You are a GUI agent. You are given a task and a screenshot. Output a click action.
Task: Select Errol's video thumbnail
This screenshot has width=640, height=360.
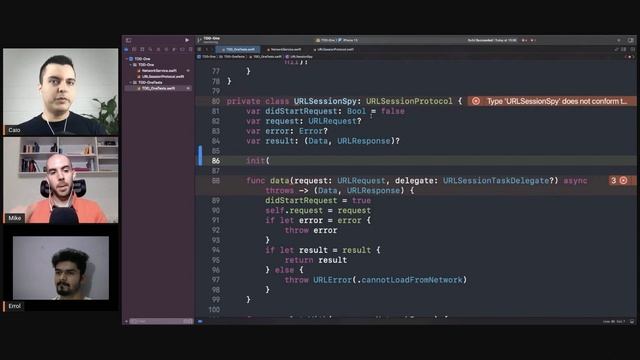[61, 268]
